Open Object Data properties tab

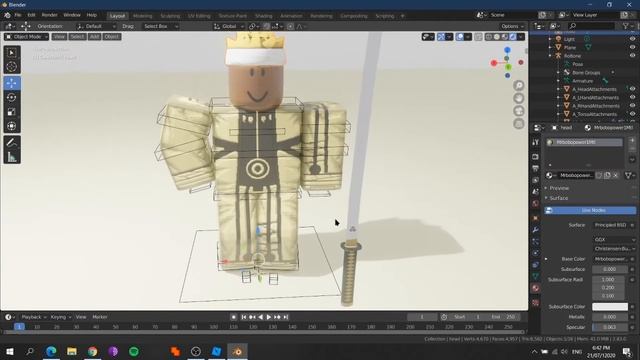pos(536,276)
